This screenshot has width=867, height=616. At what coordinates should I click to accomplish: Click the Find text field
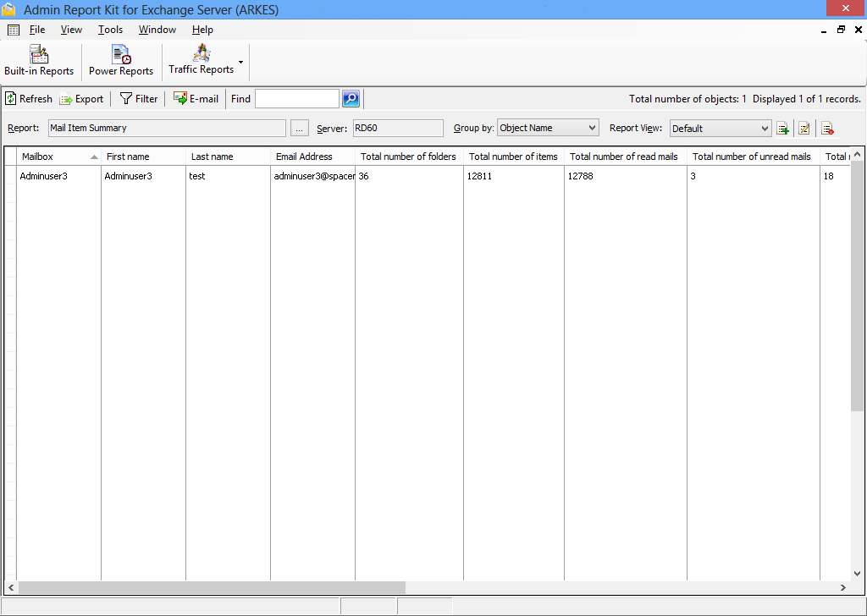pos(297,99)
